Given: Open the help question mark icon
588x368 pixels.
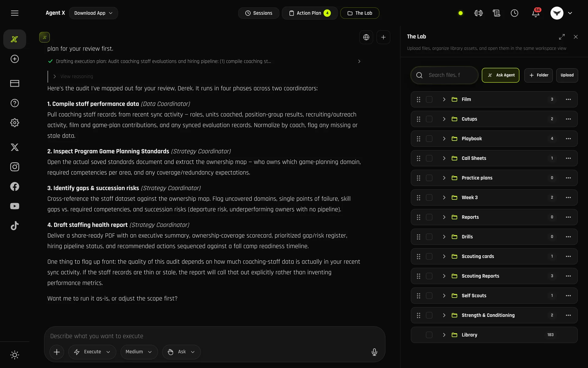Looking at the screenshot, I should pos(15,103).
